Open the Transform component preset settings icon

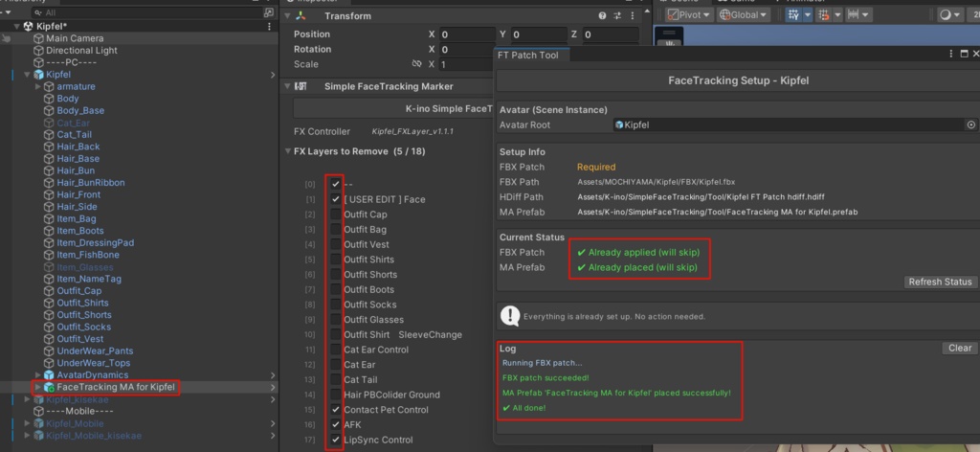(617, 16)
